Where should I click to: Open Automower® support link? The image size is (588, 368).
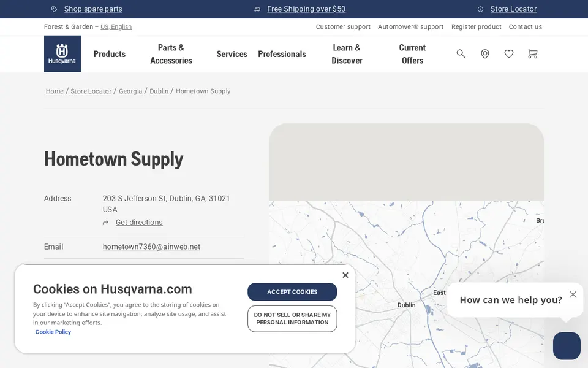click(410, 26)
